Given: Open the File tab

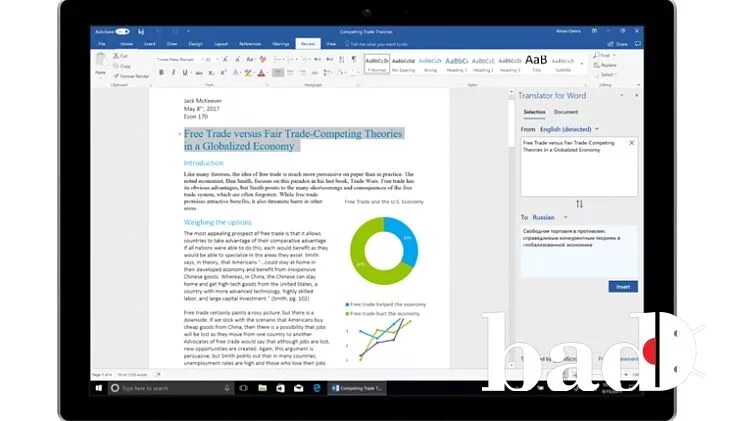Looking at the screenshot, I should pos(102,44).
